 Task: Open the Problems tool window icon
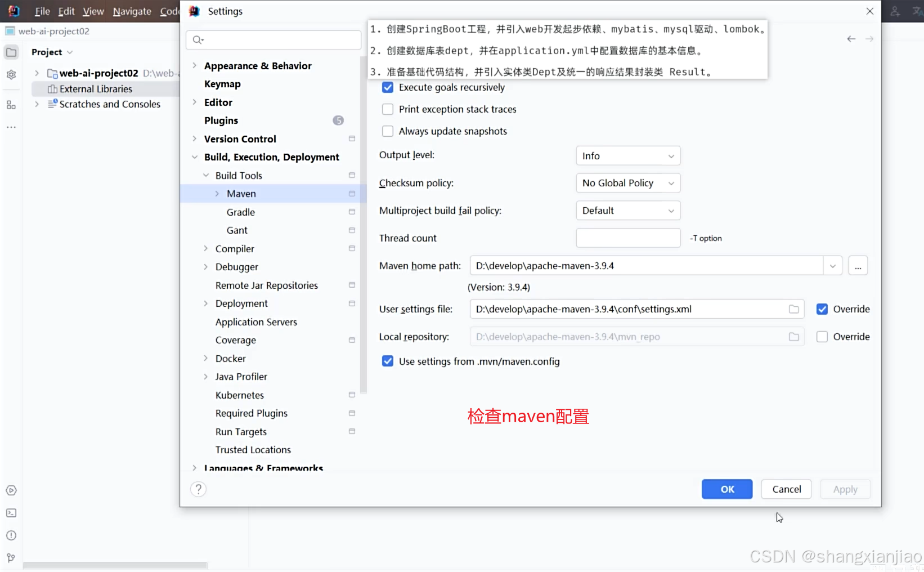(x=11, y=535)
